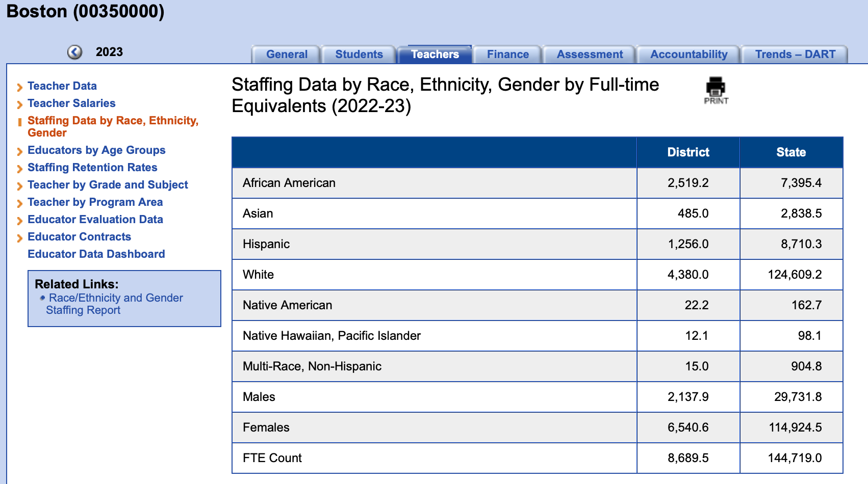Click arrow bullet beside Staffing Retention Rates
This screenshot has height=484, width=868.
20,169
